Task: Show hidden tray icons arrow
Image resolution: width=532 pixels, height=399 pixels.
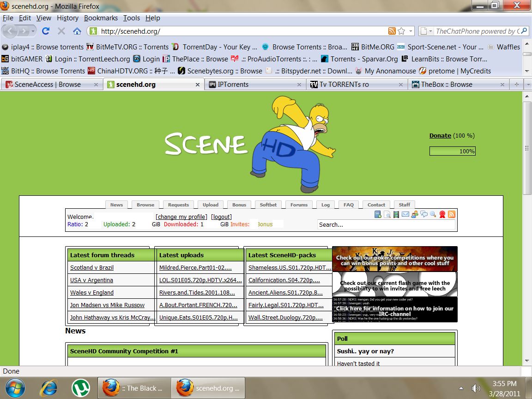Action: 461,388
